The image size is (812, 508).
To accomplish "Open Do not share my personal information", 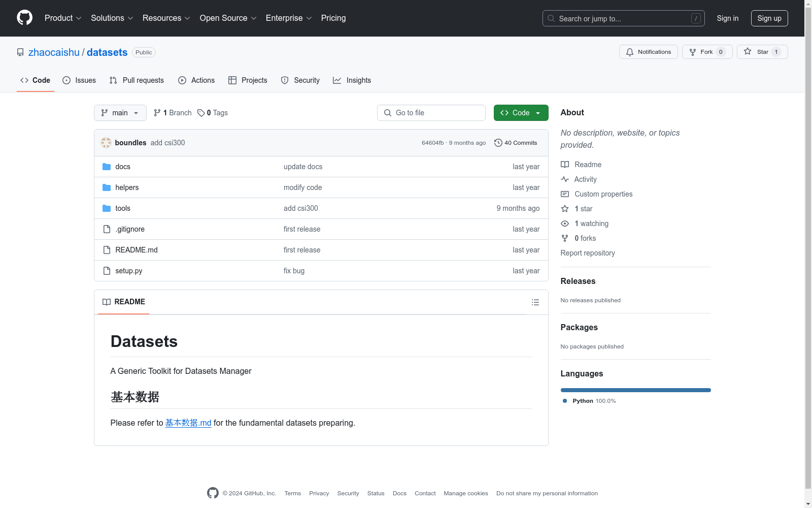I will coord(547,493).
